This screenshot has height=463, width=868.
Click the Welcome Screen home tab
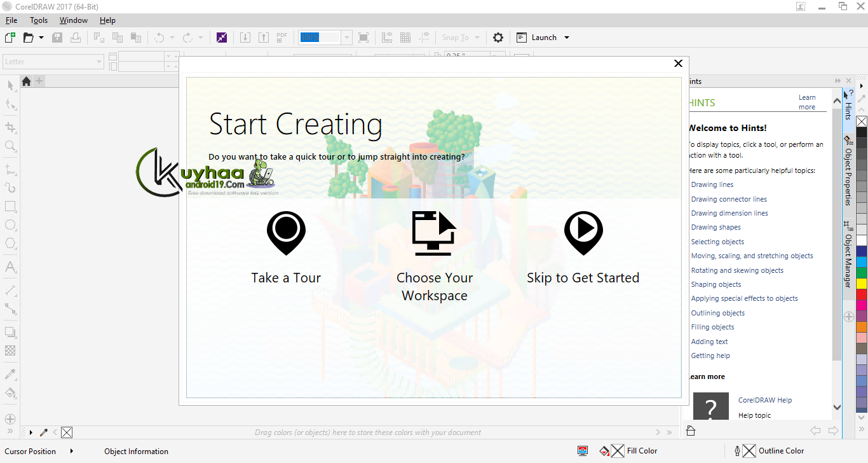click(x=26, y=81)
